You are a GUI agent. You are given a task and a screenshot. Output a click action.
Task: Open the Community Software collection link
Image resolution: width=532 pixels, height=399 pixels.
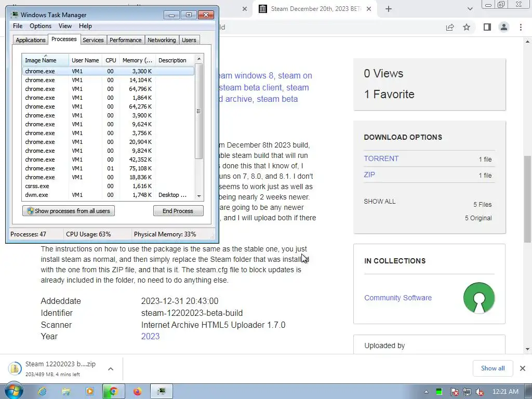397,298
